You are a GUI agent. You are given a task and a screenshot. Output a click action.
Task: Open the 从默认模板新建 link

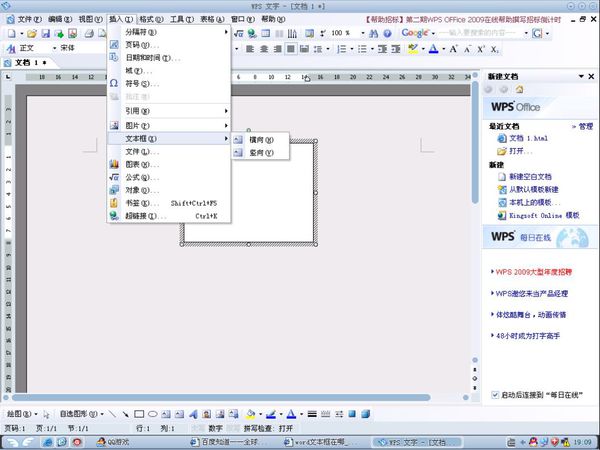point(538,189)
